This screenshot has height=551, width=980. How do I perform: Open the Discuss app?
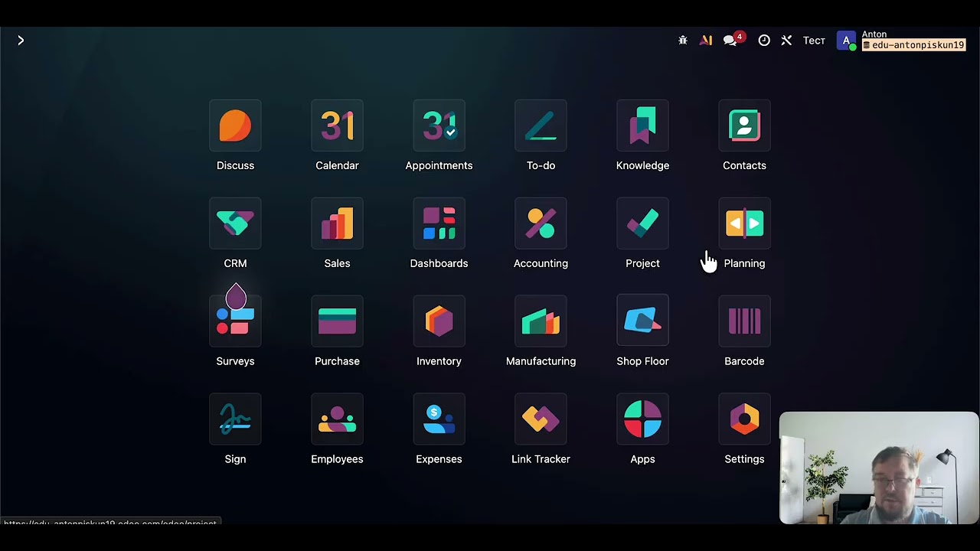click(235, 126)
